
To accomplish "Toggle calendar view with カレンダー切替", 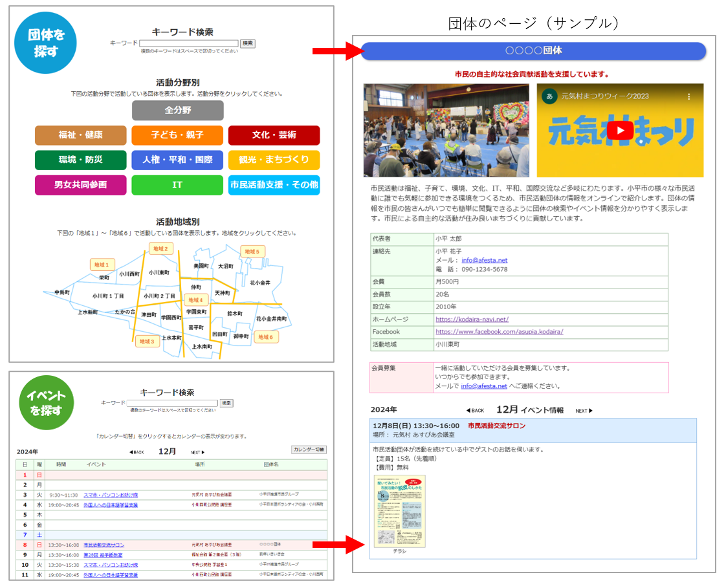I will [309, 450].
